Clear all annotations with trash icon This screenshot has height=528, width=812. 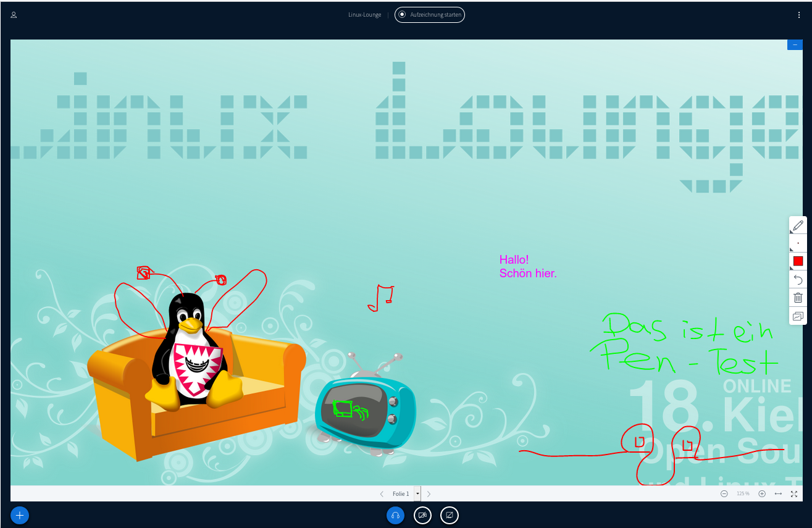pos(798,298)
